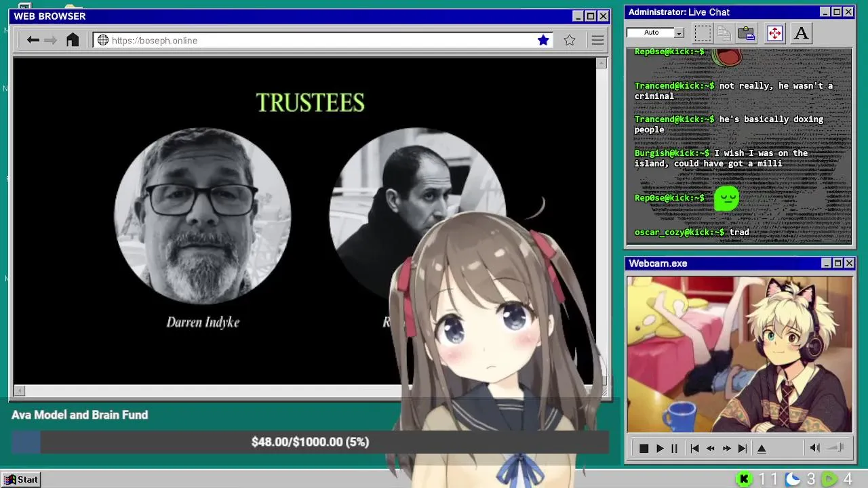The height and width of the screenshot is (488, 868).
Task: Skip to previous track in Webcam.exe
Action: 694,448
